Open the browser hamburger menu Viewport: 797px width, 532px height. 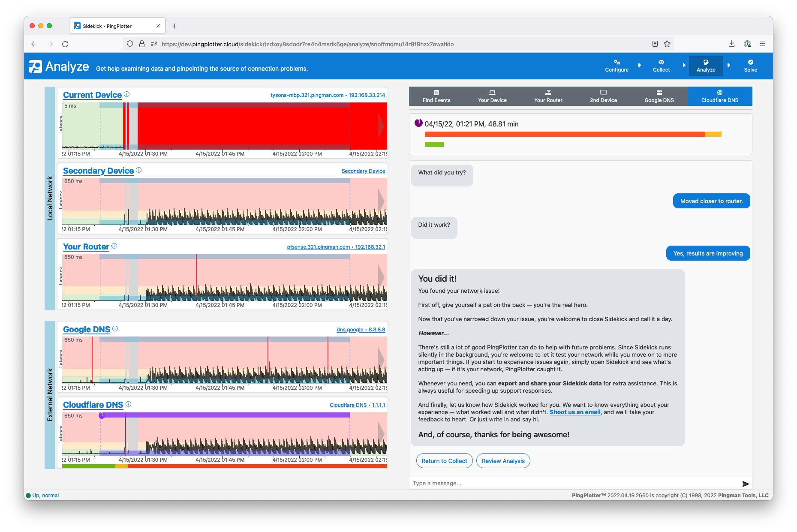tap(762, 44)
